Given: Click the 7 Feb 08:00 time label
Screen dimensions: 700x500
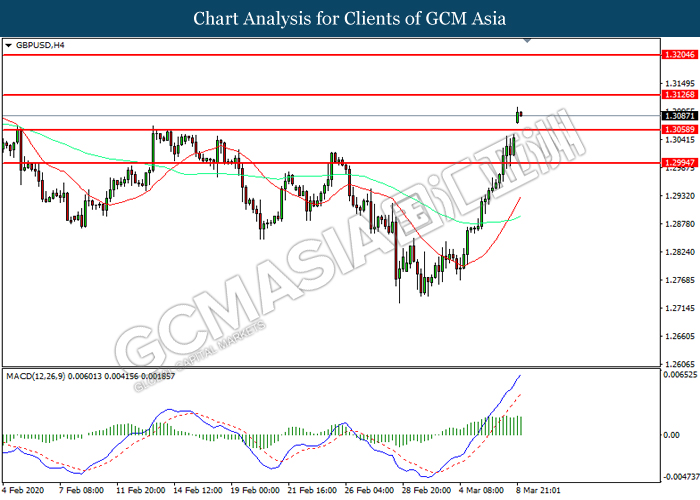Looking at the screenshot, I should (x=81, y=490).
